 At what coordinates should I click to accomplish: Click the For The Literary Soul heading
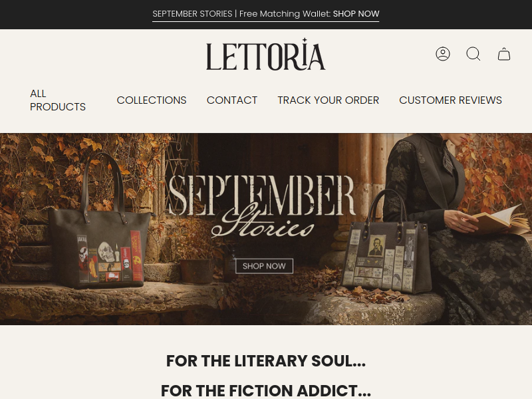265,360
